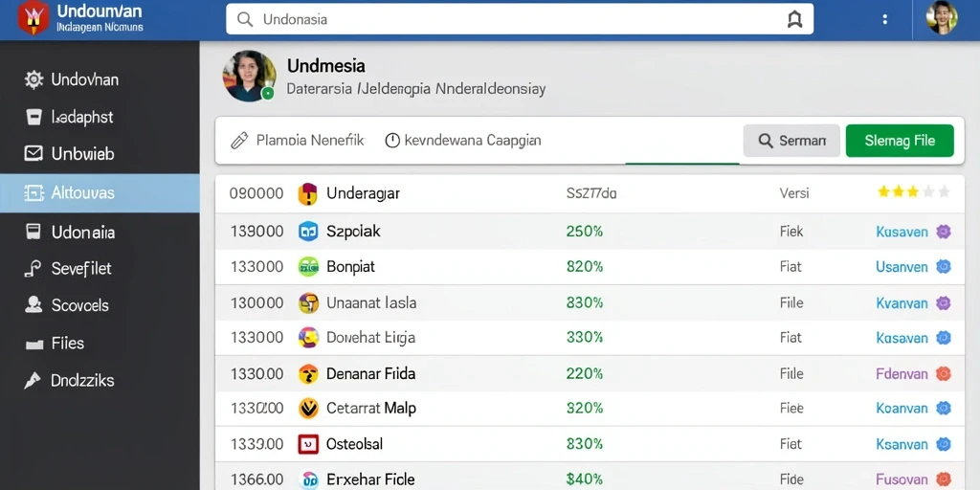
Task: Click the purple badge next to Kusaven
Action: (x=943, y=232)
